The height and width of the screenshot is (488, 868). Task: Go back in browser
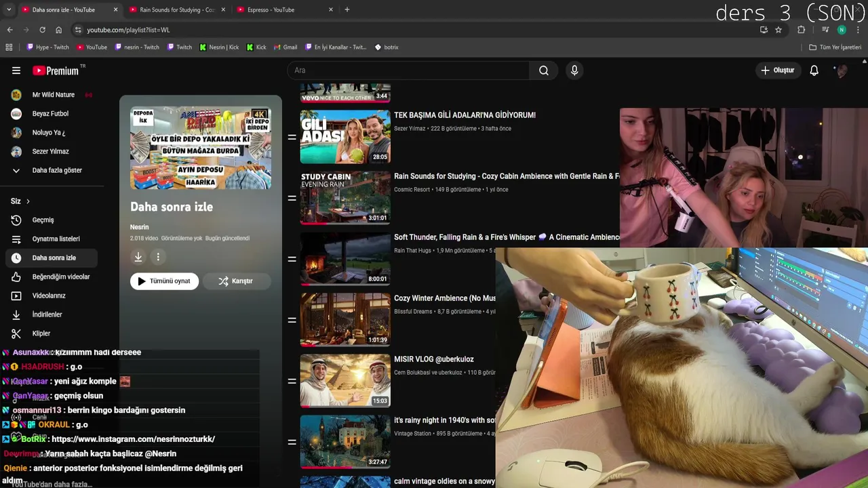9,30
